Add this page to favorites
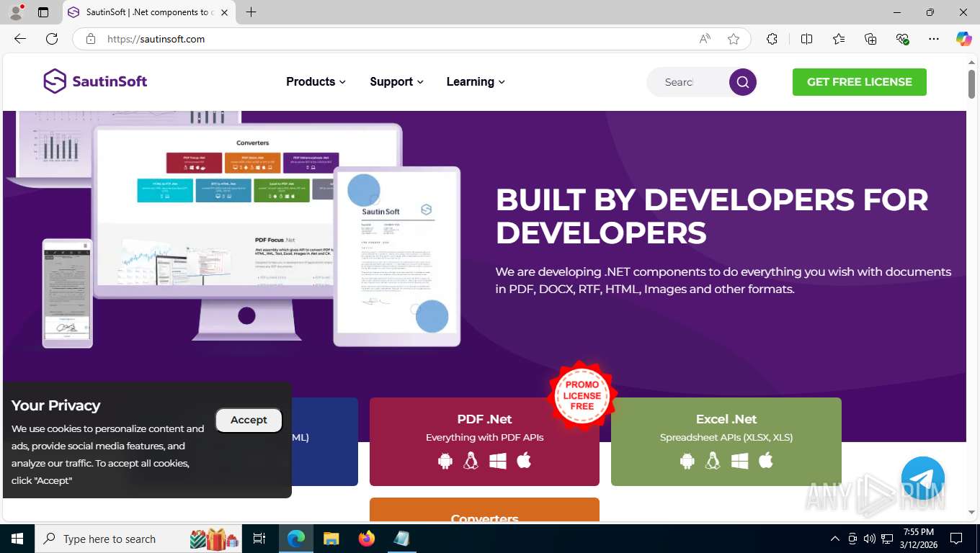This screenshot has width=980, height=553. pos(734,39)
